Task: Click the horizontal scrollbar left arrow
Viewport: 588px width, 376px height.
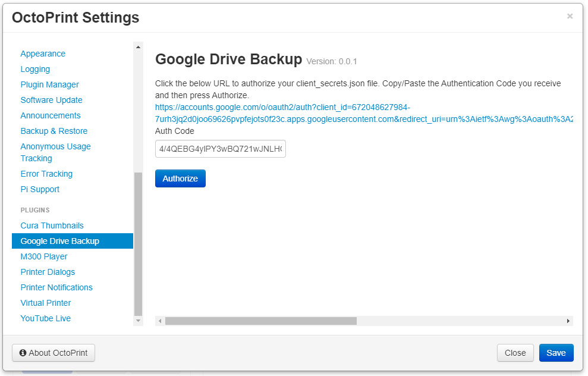Action: [160, 321]
